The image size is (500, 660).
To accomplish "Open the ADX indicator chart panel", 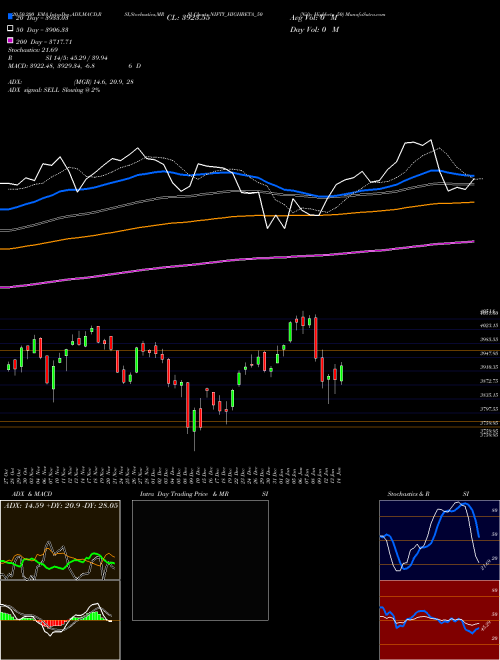I will (60, 540).
